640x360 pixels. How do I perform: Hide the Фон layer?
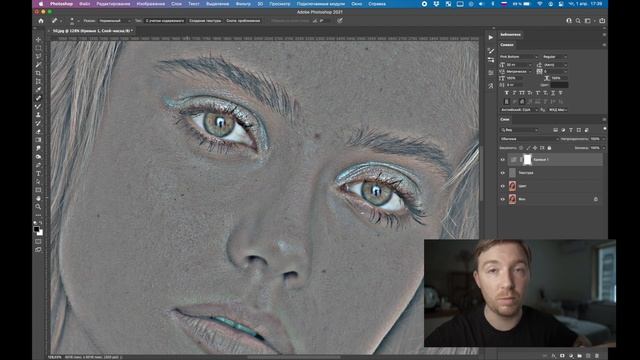(503, 199)
